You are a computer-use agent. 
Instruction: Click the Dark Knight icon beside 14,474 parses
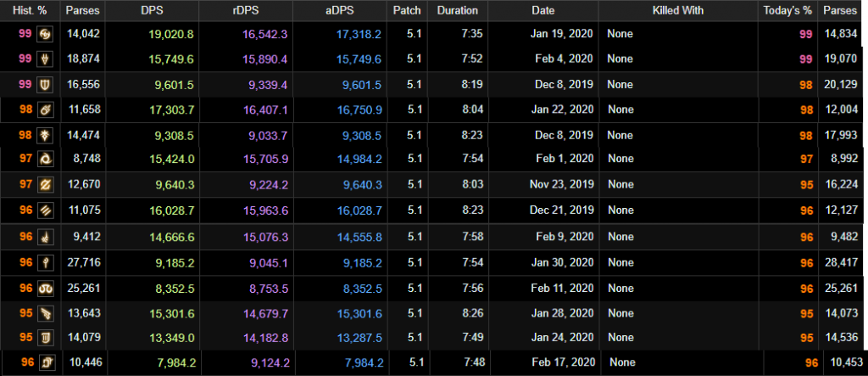pyautogui.click(x=44, y=135)
